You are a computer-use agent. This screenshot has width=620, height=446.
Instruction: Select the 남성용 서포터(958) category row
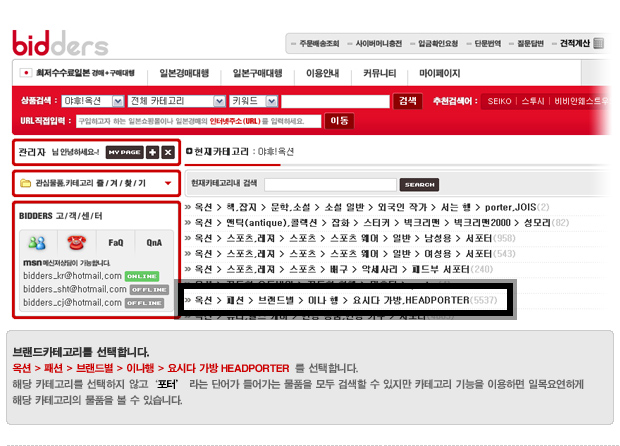tap(350, 238)
